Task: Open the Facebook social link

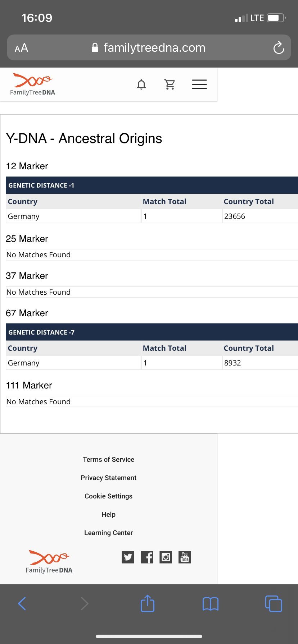Action: pyautogui.click(x=147, y=557)
